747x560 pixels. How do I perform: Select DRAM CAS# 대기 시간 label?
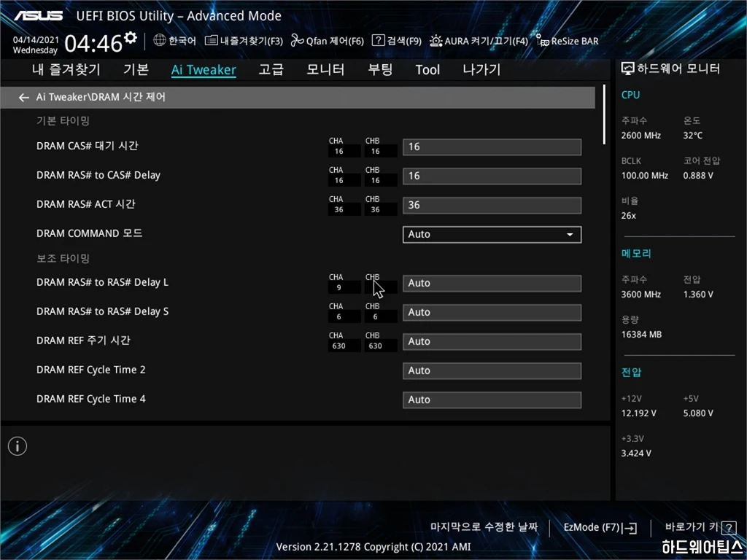click(x=88, y=146)
